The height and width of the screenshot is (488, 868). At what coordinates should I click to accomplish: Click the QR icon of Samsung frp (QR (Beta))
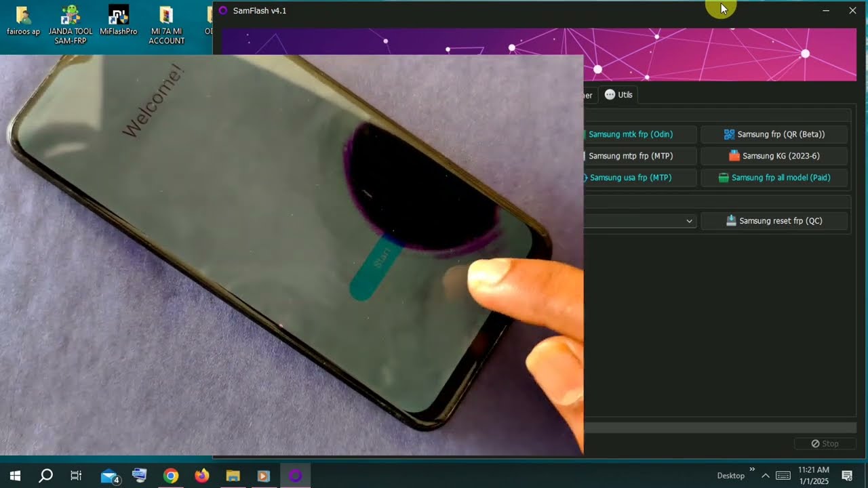pos(729,134)
